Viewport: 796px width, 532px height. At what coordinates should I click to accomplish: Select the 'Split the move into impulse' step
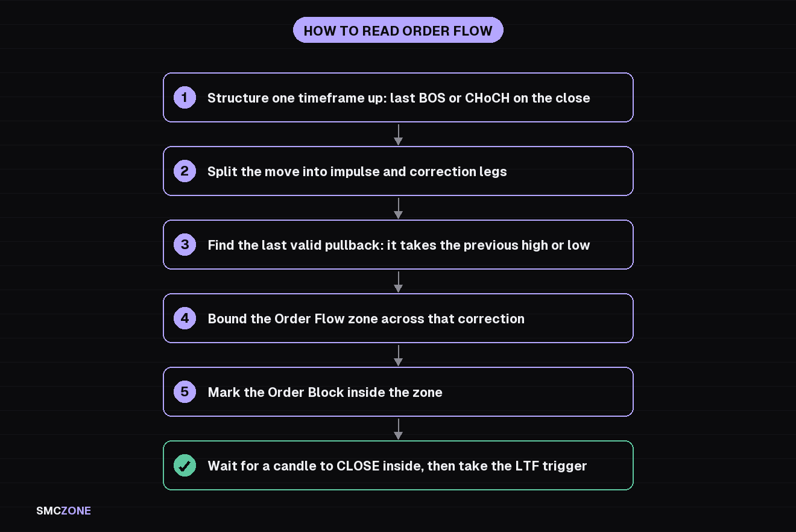(x=398, y=171)
